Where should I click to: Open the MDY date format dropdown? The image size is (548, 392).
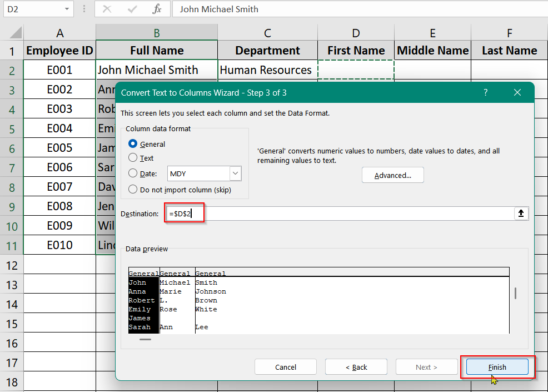[236, 173]
